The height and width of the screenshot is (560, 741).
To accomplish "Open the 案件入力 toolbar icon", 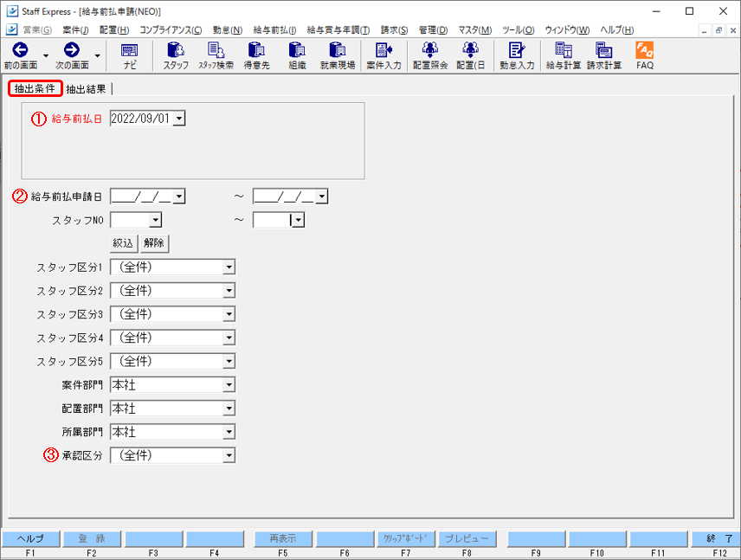I will (383, 55).
